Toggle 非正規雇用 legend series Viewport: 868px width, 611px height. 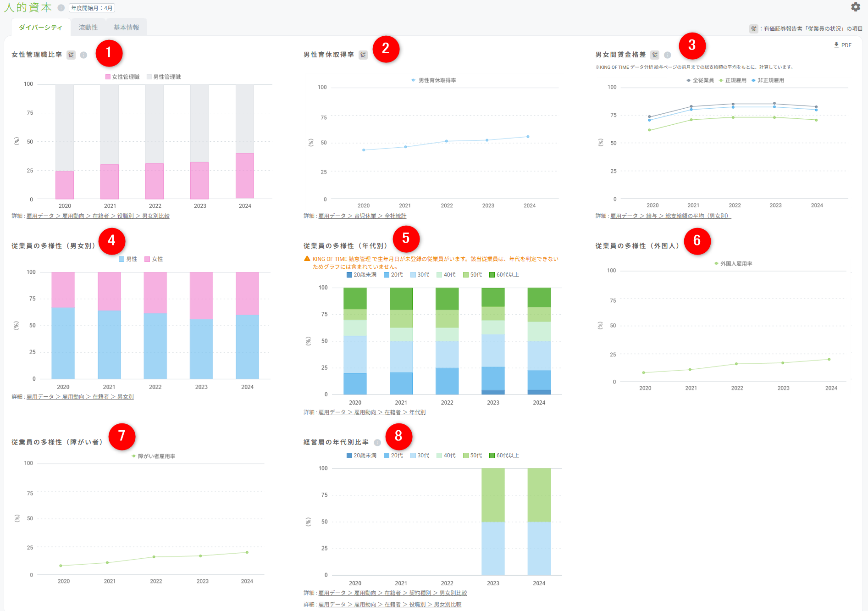(x=768, y=80)
